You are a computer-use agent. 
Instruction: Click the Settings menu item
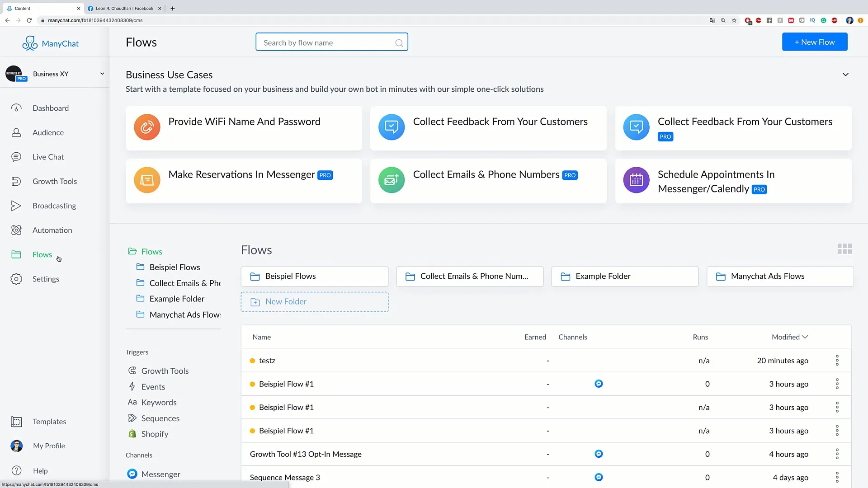(x=46, y=278)
